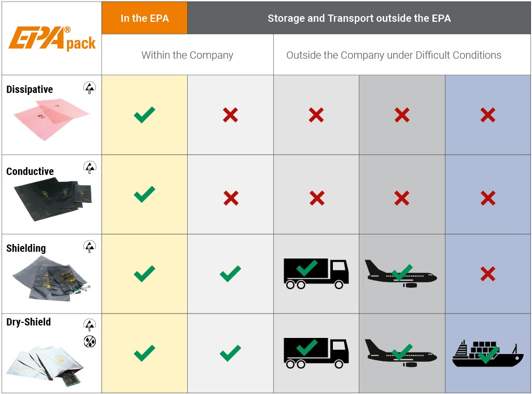Image resolution: width=532 pixels, height=394 pixels.
Task: Click the black conductive bags image
Action: [53, 199]
